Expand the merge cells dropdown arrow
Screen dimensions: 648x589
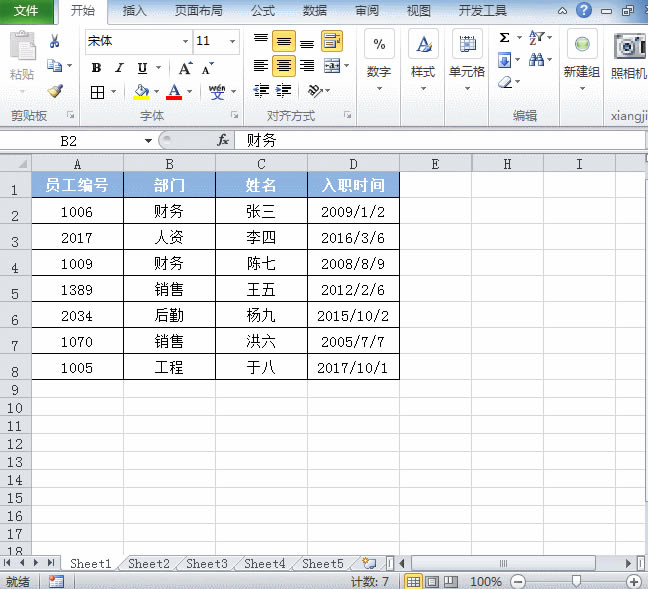coord(346,66)
